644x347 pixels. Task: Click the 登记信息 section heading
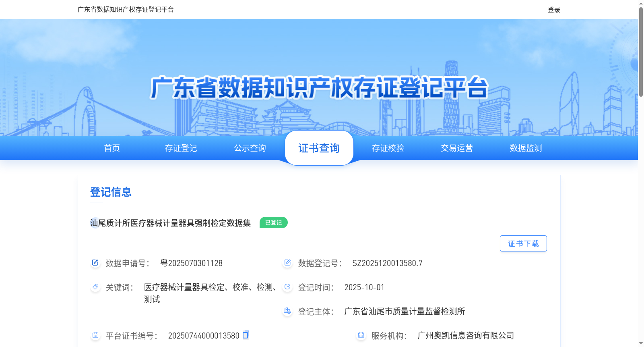pyautogui.click(x=111, y=192)
